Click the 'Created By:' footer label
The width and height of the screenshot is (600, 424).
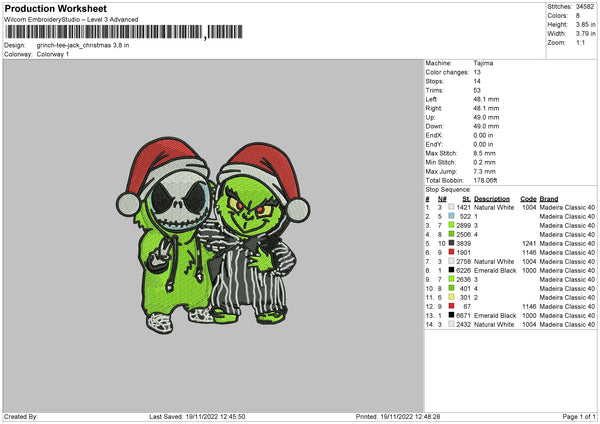click(x=21, y=417)
